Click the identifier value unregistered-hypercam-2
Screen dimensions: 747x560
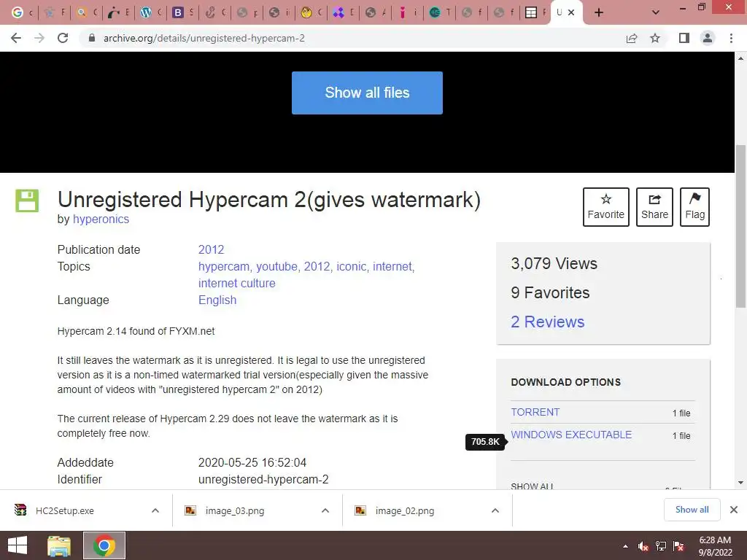point(263,480)
